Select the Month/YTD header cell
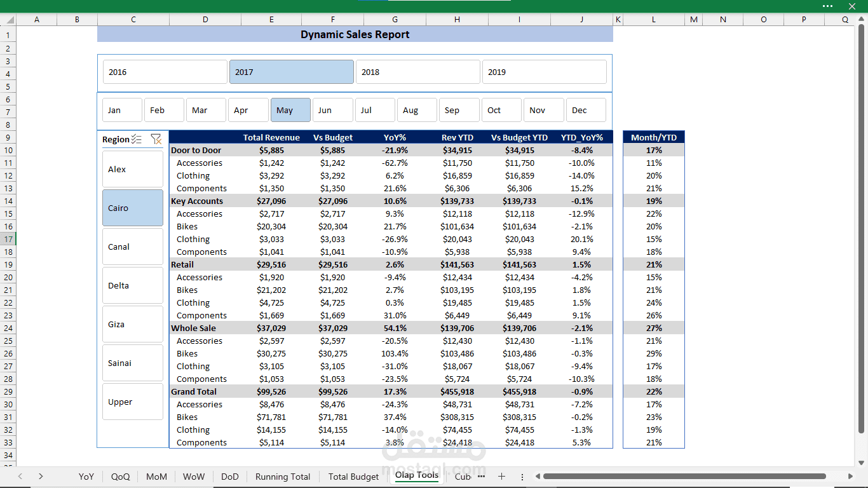 (654, 137)
